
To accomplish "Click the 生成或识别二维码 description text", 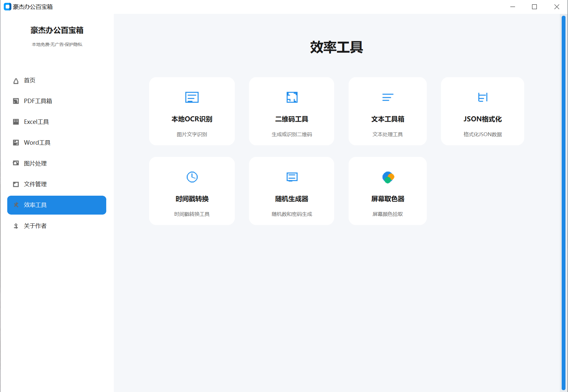I will point(292,135).
